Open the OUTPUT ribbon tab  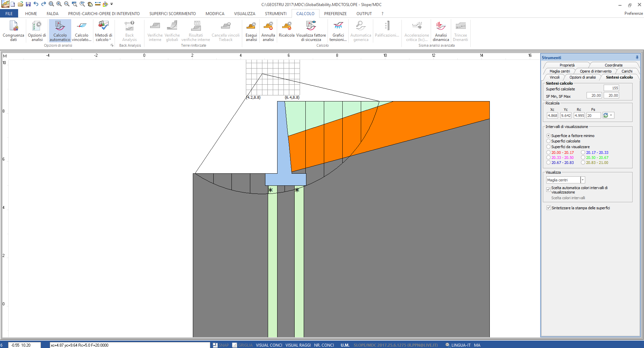point(364,13)
